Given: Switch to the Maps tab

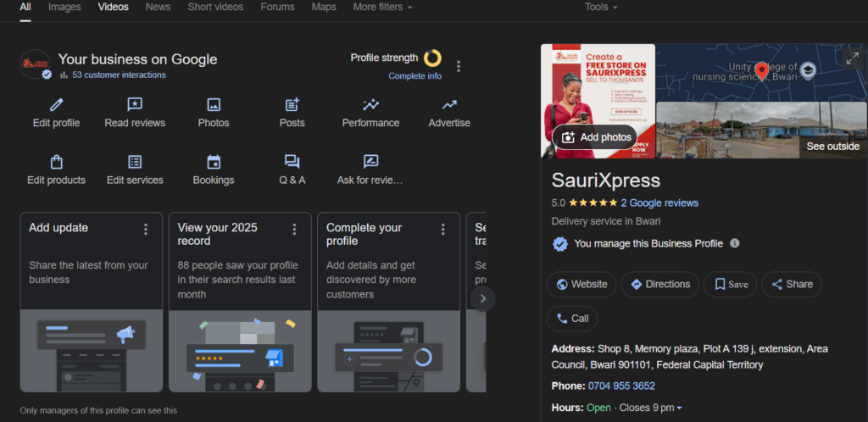Looking at the screenshot, I should point(324,7).
